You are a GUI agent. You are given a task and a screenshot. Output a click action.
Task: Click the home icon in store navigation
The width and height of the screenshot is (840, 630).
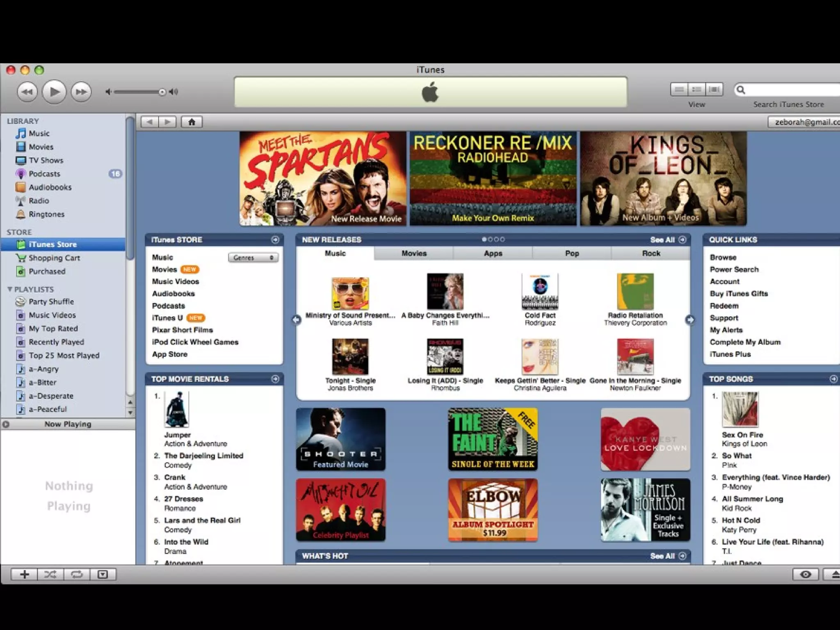coord(192,122)
